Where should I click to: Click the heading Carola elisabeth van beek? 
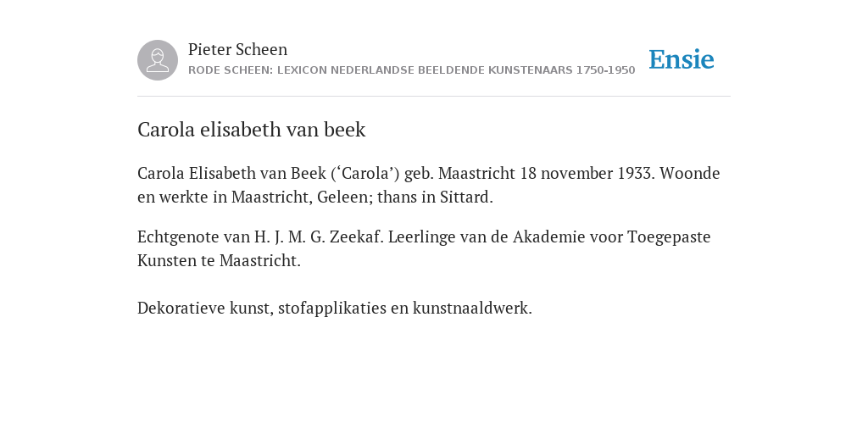click(251, 130)
